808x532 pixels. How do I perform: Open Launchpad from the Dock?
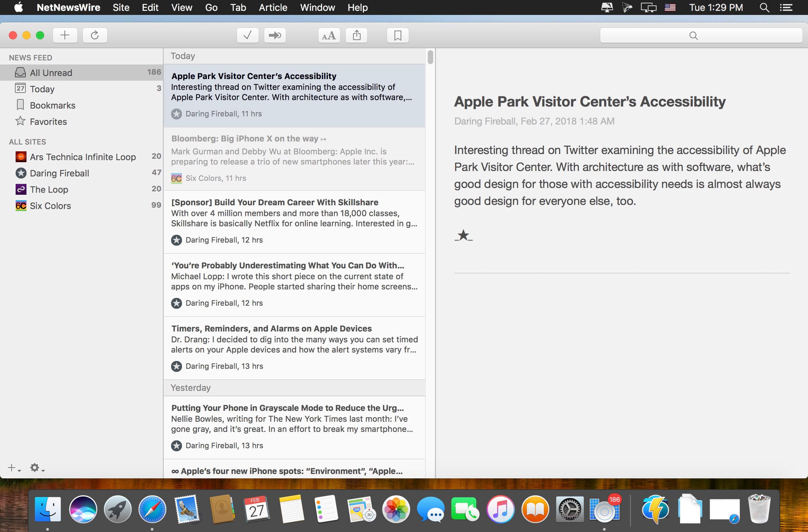[x=117, y=509]
